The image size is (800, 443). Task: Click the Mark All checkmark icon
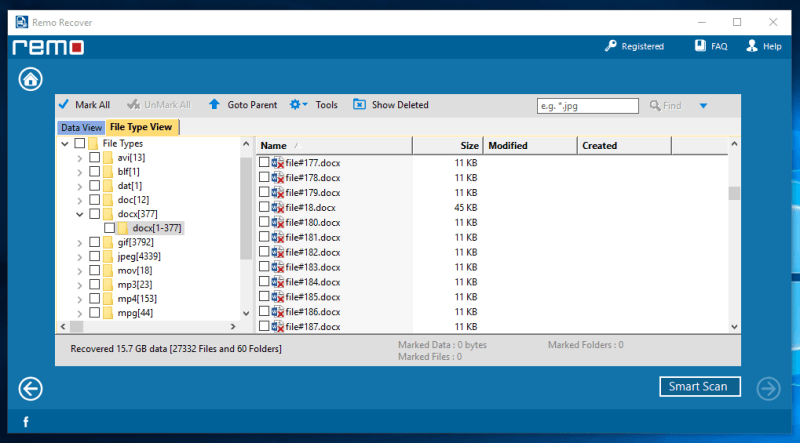point(64,104)
